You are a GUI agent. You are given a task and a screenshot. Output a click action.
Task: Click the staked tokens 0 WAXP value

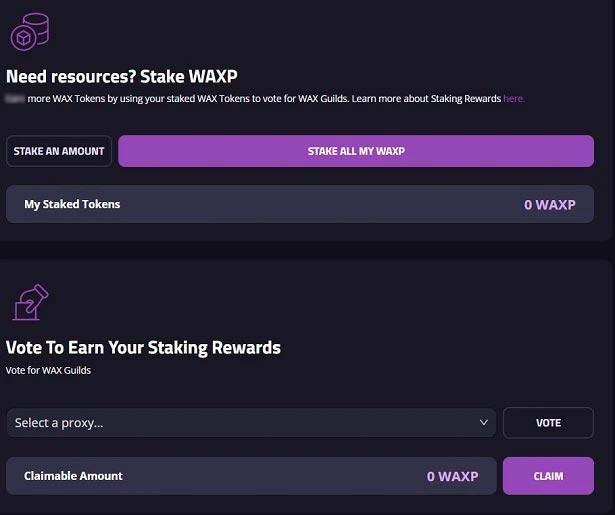(x=550, y=204)
